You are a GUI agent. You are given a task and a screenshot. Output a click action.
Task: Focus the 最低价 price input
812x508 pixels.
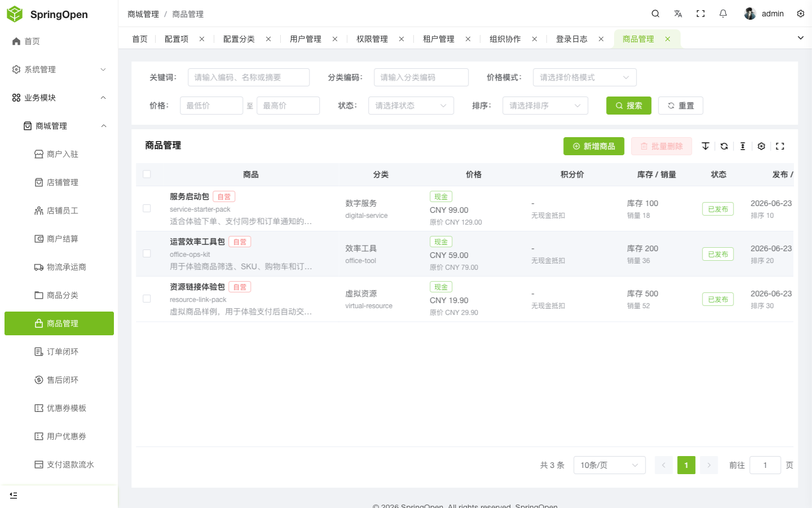coord(211,106)
